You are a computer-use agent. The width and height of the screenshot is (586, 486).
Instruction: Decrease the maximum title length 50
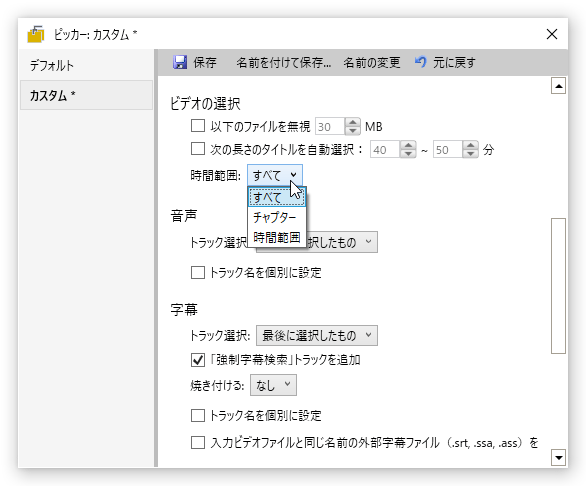click(471, 154)
